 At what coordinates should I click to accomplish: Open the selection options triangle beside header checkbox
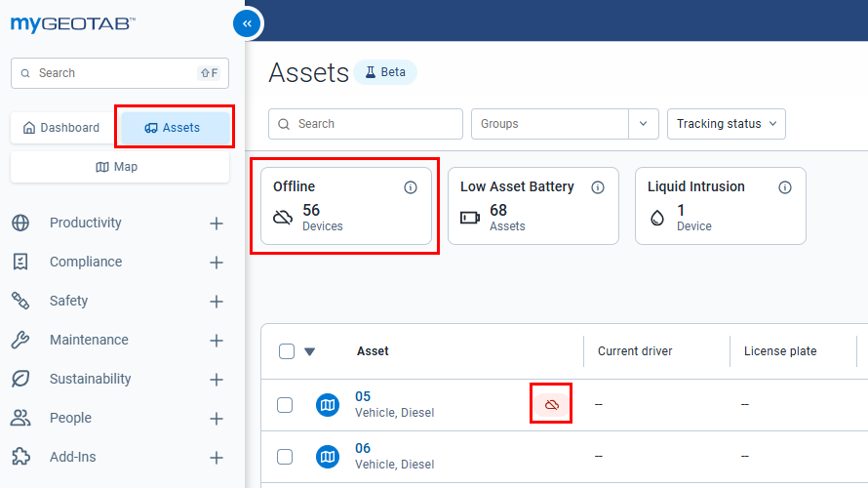coord(310,351)
